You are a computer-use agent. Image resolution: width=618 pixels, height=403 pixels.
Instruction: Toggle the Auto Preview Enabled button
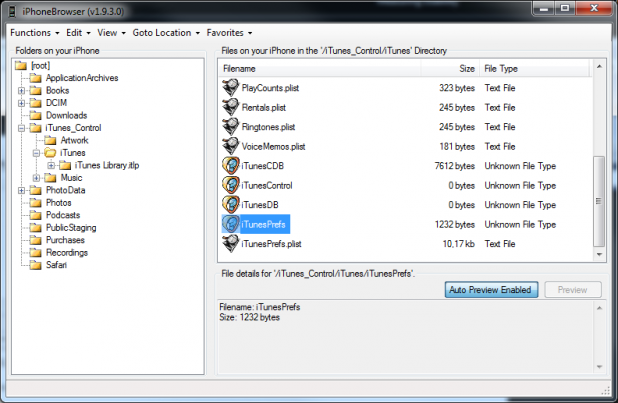coord(491,290)
